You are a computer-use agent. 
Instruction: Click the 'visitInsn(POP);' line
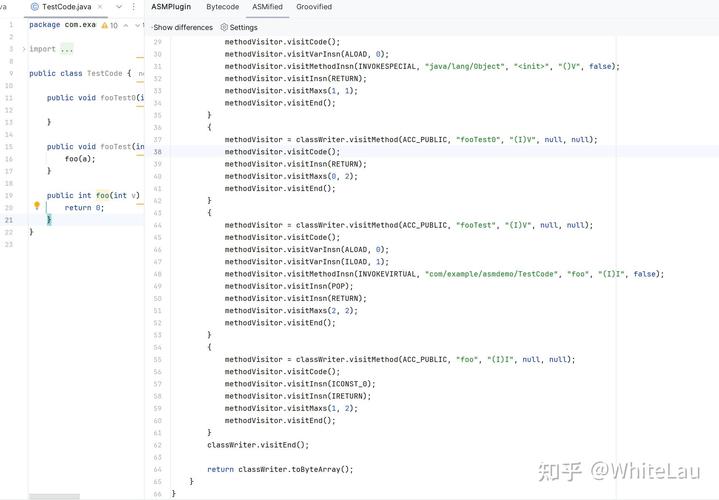pos(289,286)
